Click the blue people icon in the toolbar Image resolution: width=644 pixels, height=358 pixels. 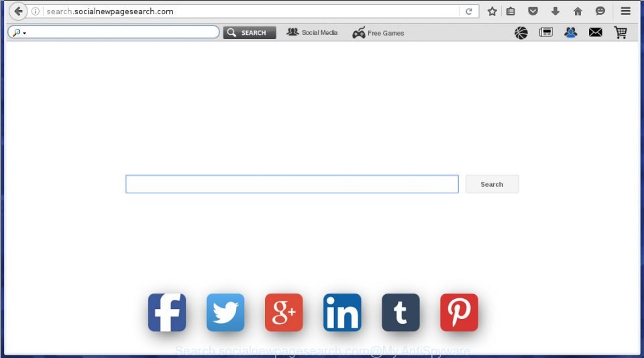point(570,32)
